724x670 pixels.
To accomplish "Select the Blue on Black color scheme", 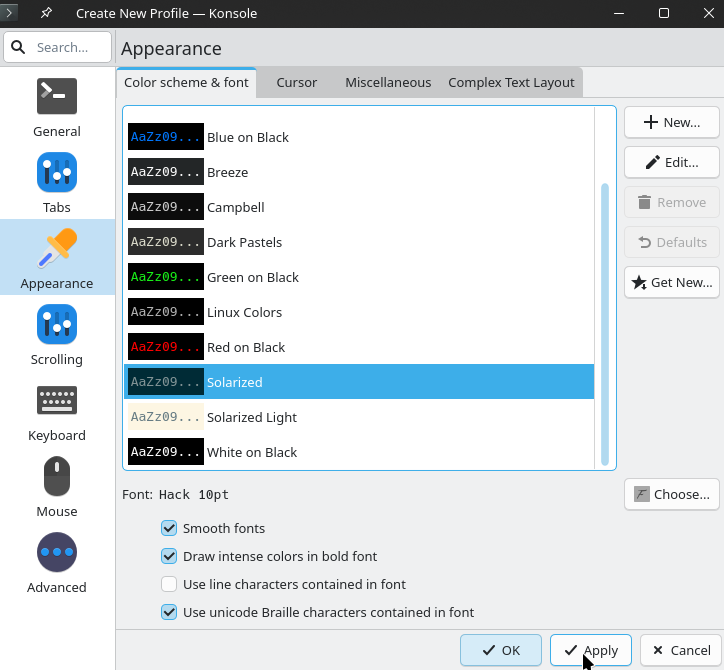I will coord(359,137).
